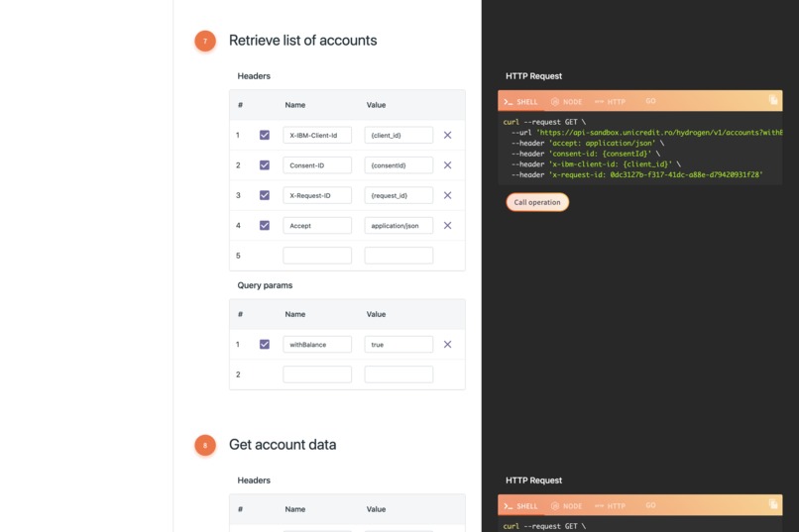Uncheck the X-IBM-Client-Id header checkbox
Viewport: 799px width, 532px height.
265,135
